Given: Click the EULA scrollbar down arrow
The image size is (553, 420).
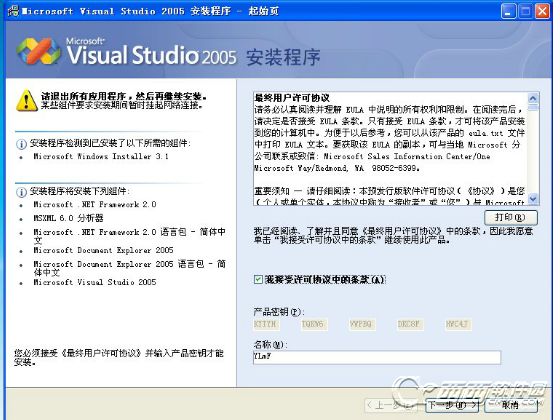Looking at the screenshot, I should tap(533, 199).
